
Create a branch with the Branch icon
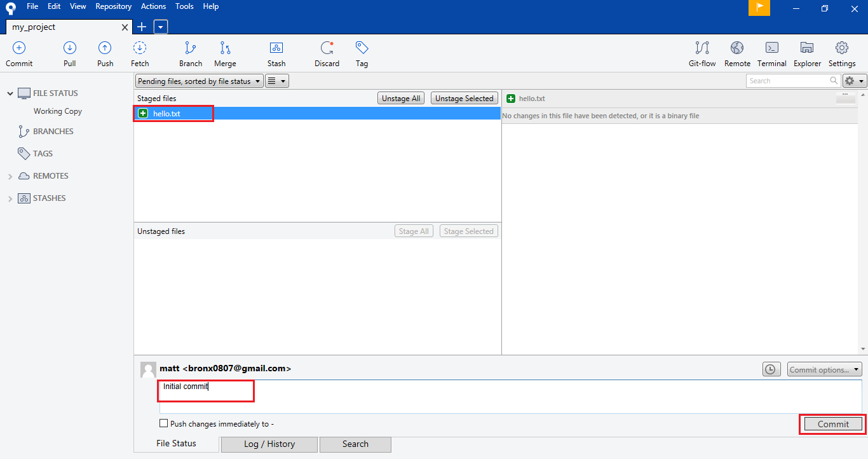point(190,48)
